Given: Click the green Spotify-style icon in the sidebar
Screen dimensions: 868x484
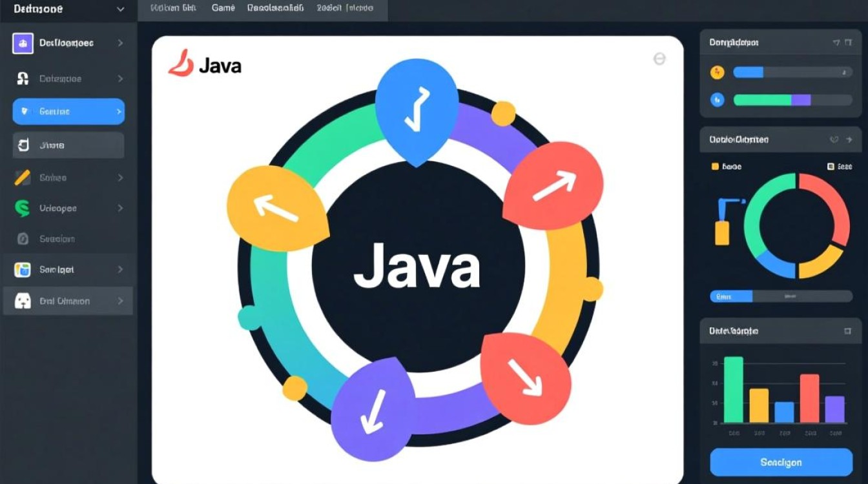Looking at the screenshot, I should [21, 208].
